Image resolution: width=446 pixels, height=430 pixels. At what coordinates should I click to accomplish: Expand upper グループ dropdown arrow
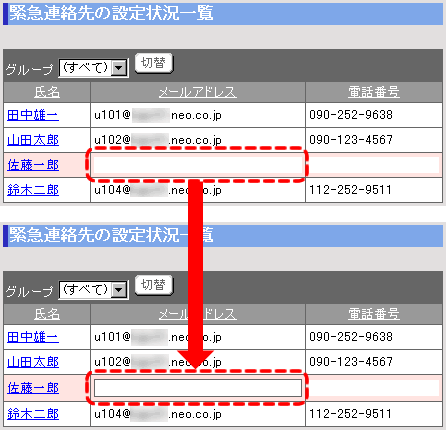pos(119,68)
